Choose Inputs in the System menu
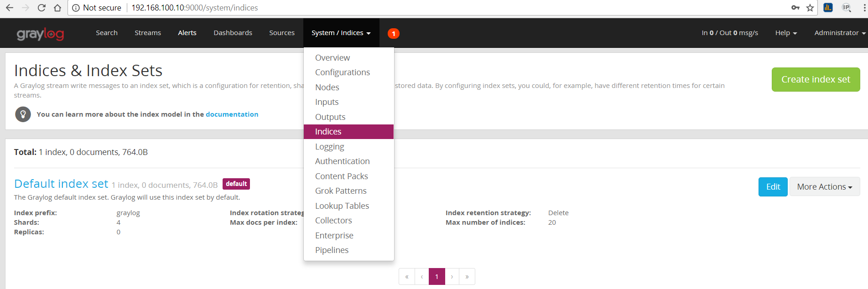Viewport: 868px width, 289px height. tap(348, 102)
